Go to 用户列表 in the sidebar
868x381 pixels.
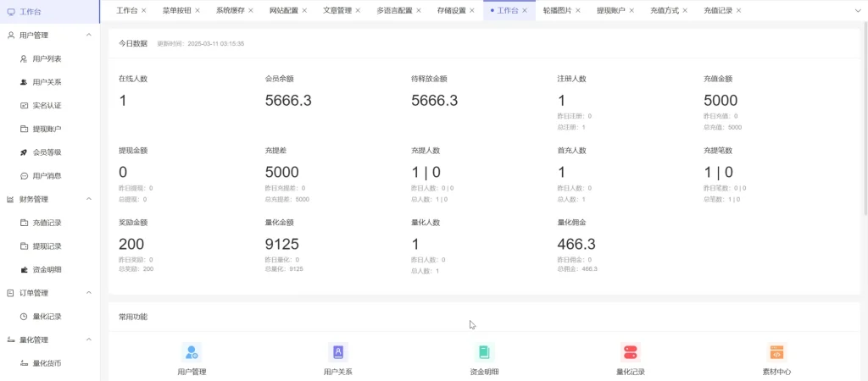(47, 59)
